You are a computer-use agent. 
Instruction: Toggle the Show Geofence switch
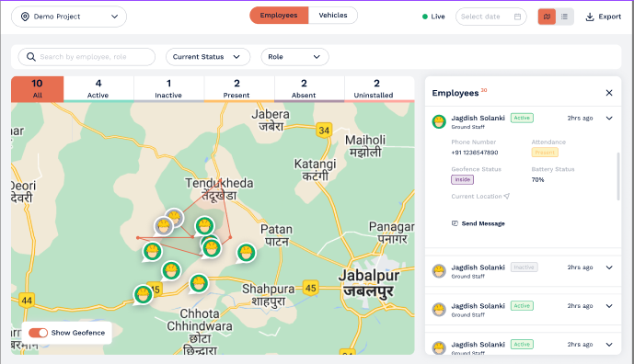click(x=39, y=333)
